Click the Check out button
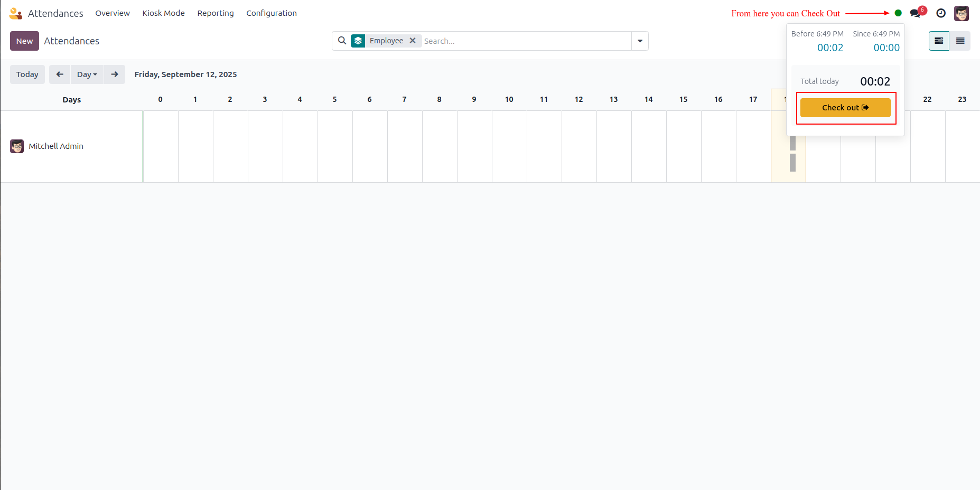Screen dimensions: 980x490 click(845, 108)
